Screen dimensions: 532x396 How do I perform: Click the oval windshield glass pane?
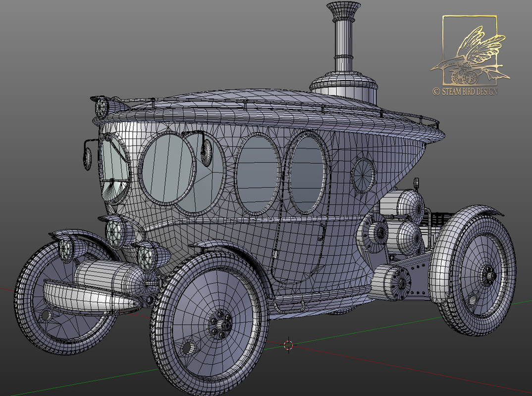(x=115, y=163)
